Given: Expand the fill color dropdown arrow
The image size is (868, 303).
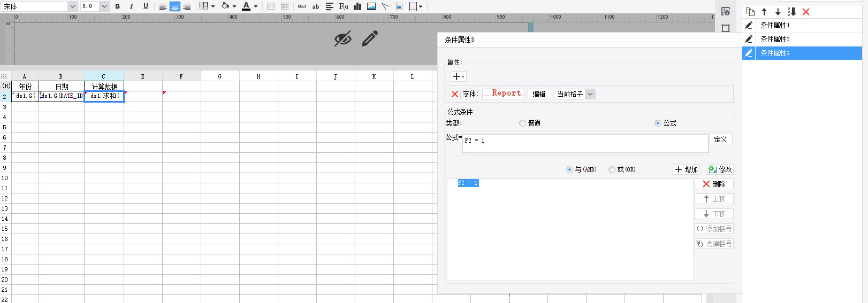Looking at the screenshot, I should [234, 6].
